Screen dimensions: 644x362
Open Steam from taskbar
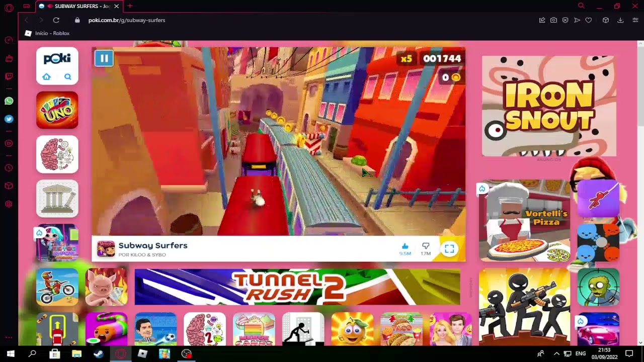(99, 353)
